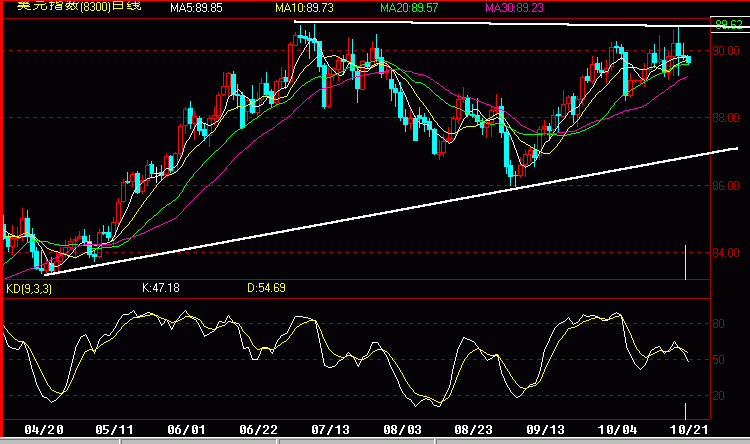Click the 90.00 price axis label

(726, 51)
